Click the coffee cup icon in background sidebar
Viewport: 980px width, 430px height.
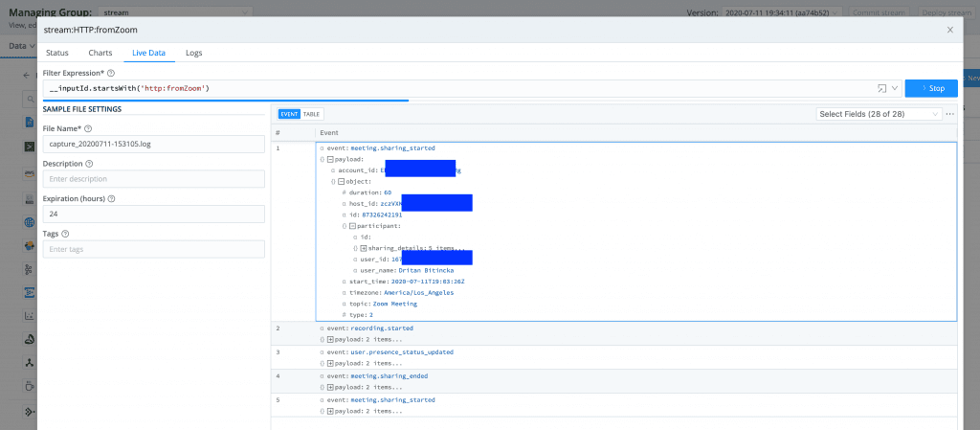coord(30,384)
